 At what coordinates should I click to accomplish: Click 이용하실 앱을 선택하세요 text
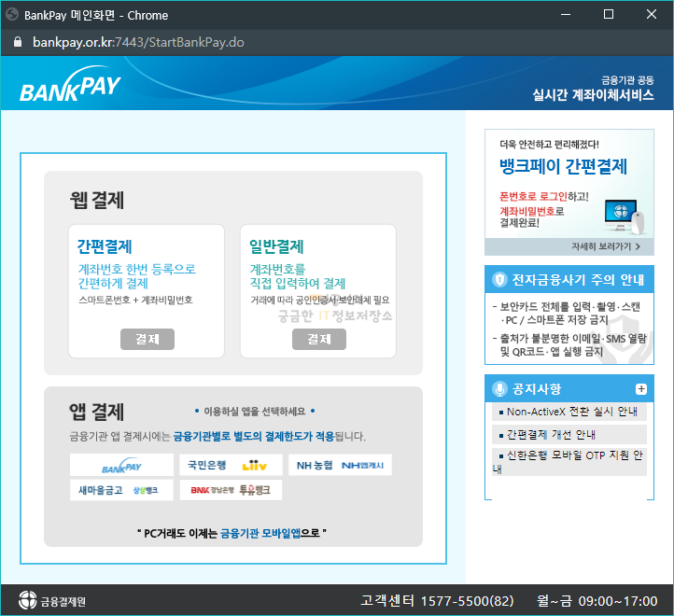255,412
